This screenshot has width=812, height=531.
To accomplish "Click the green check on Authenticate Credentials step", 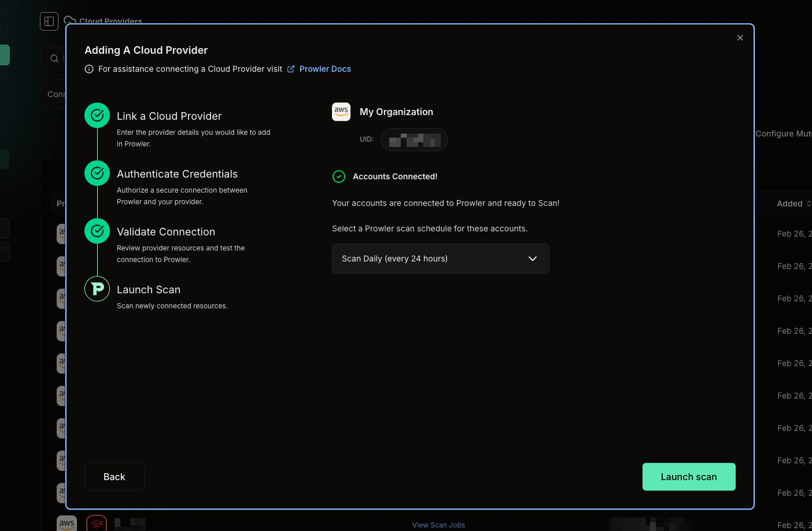I will (97, 173).
